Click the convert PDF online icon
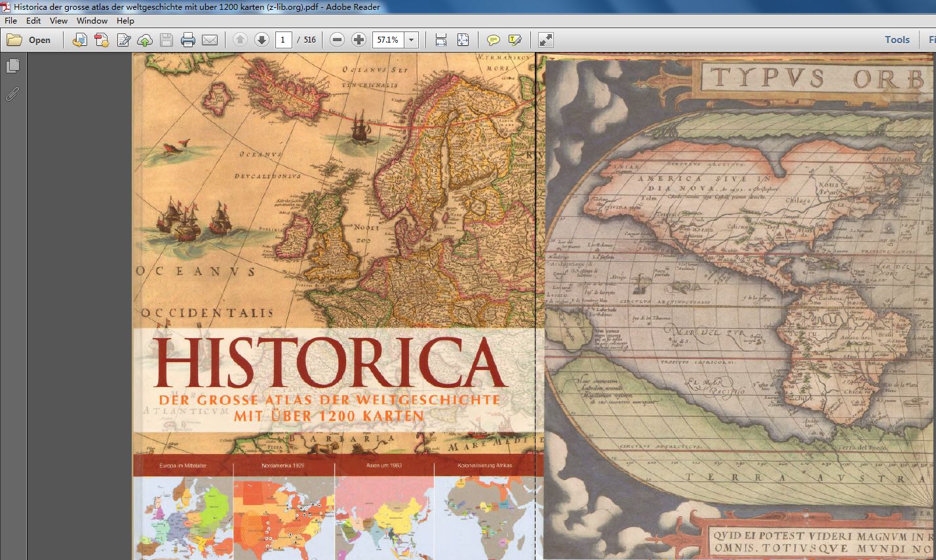This screenshot has width=936, height=560. click(80, 40)
